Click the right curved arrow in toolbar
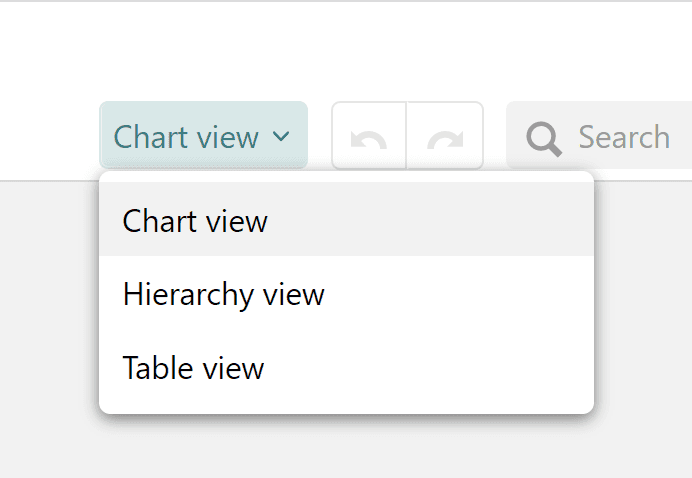Image resolution: width=692 pixels, height=478 pixels. click(445, 140)
